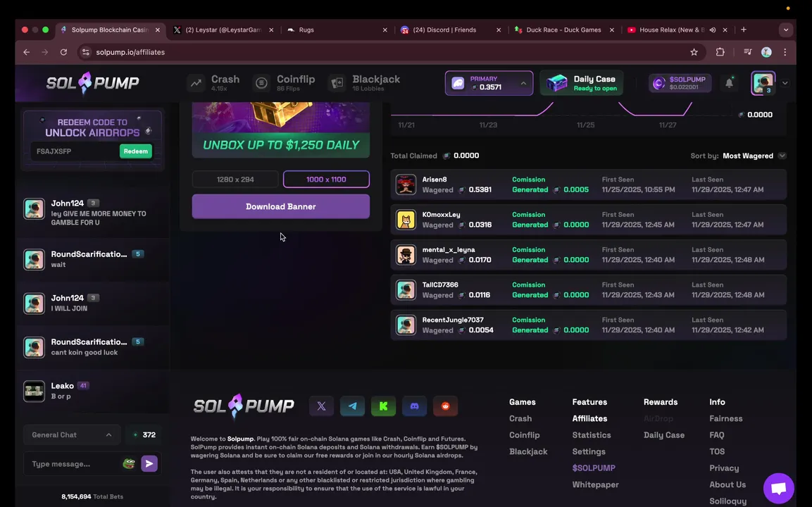This screenshot has height=507, width=812.
Task: Click Arisen8's avatar in affiliates list
Action: (406, 184)
